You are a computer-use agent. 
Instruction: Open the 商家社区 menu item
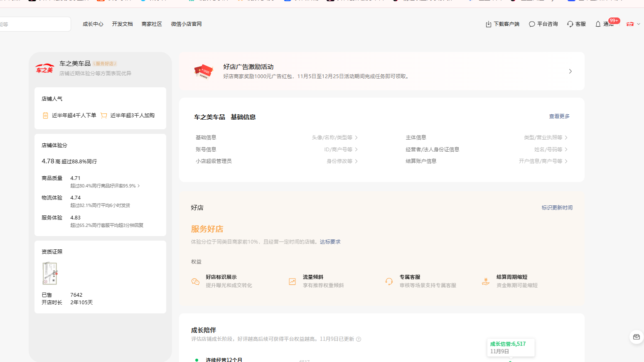pos(152,24)
